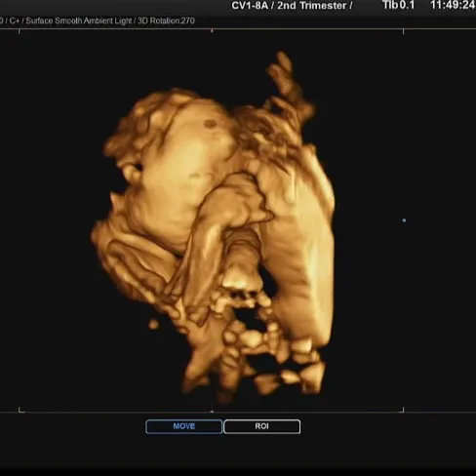Select the MOVE mode button
476x476 pixels.
[x=184, y=426]
